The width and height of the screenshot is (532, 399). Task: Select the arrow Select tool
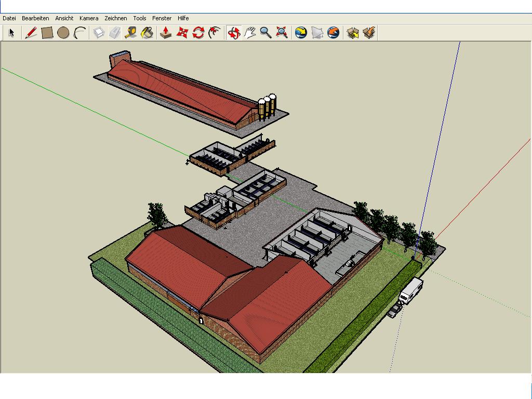[x=11, y=33]
